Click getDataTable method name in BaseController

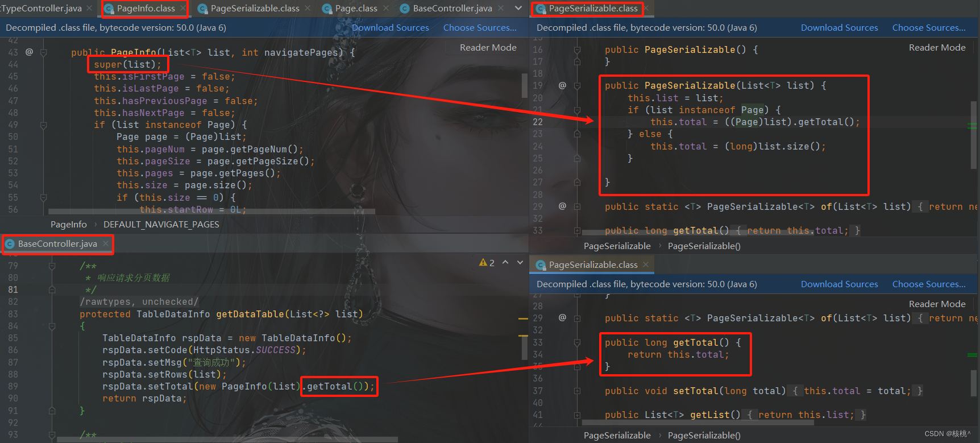250,314
